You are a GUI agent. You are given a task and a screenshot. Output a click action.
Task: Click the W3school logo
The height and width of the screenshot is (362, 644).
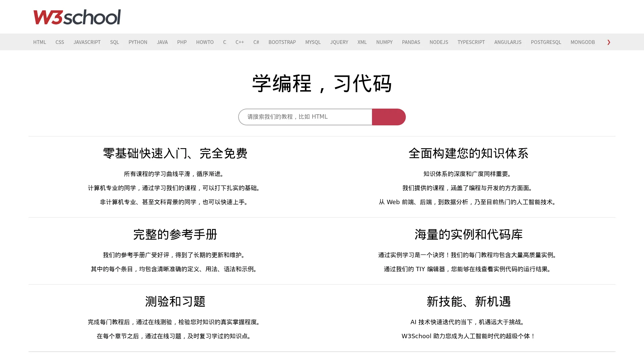(77, 17)
